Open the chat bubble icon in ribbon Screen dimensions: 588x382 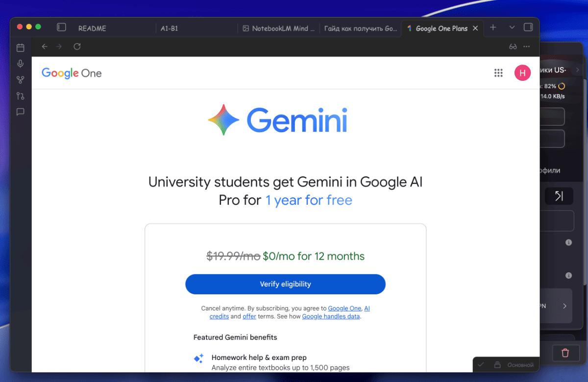20,112
